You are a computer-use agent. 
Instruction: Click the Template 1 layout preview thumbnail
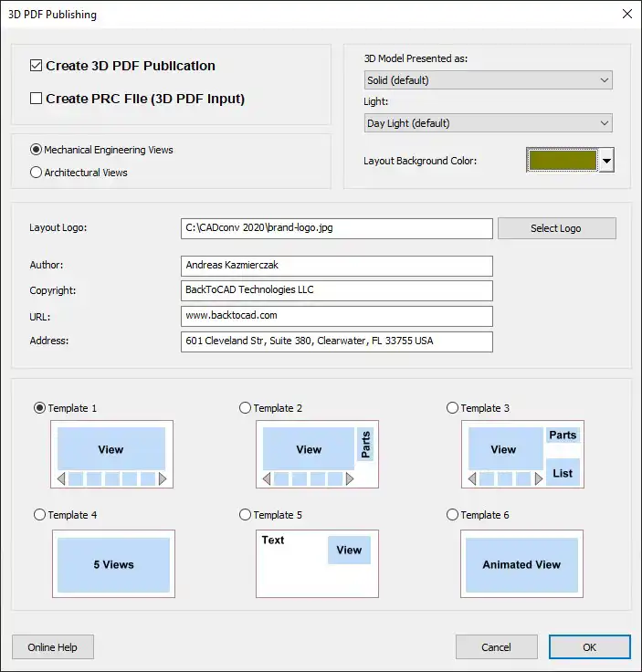[111, 455]
